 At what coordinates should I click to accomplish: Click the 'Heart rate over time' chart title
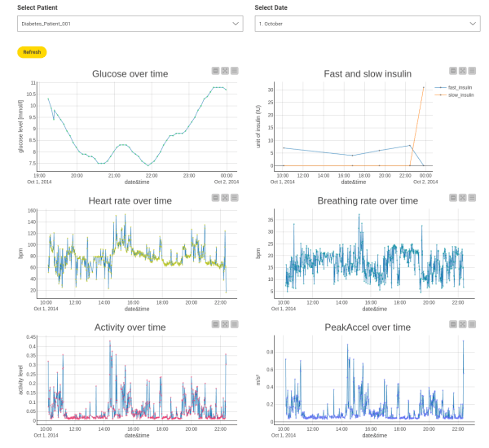click(130, 200)
